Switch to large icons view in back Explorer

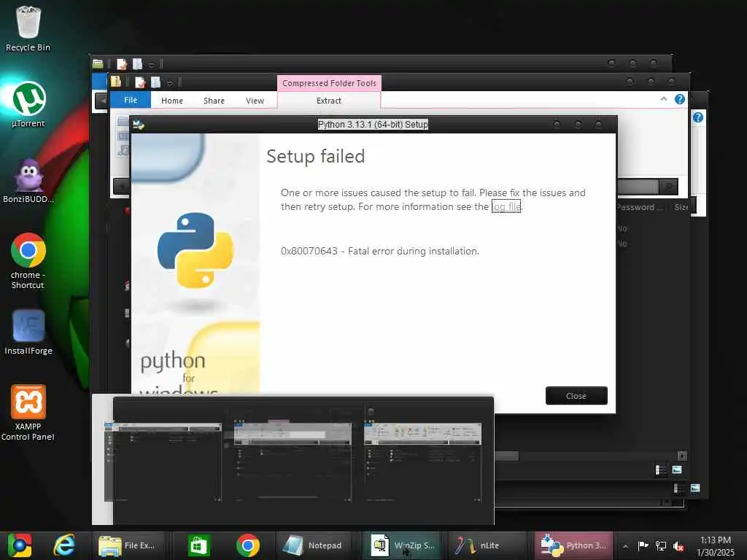(695, 488)
